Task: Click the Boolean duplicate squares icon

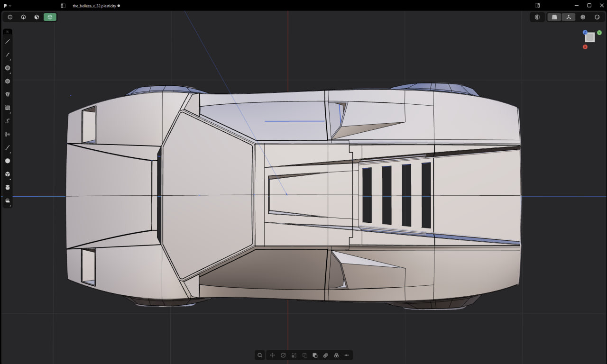Action: (315, 355)
